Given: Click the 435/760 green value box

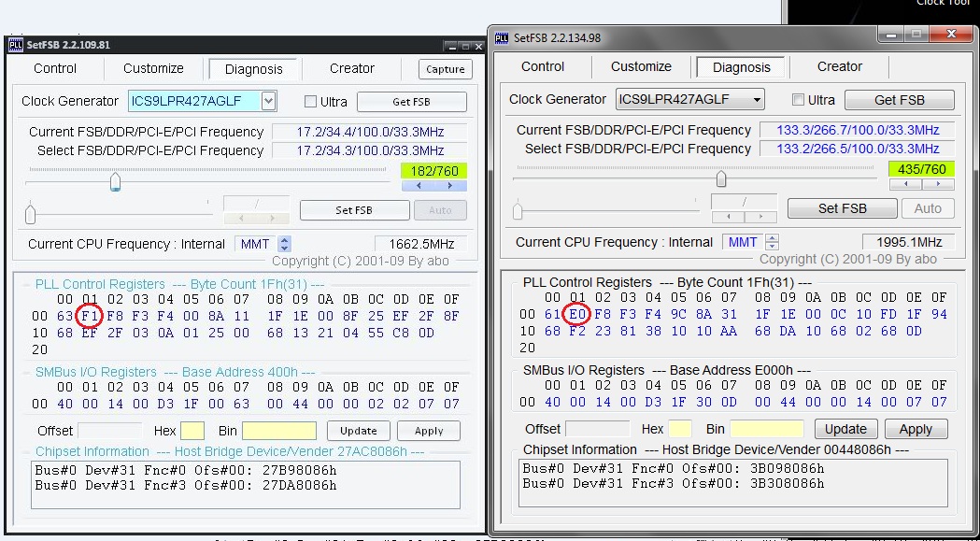Looking at the screenshot, I should (922, 169).
